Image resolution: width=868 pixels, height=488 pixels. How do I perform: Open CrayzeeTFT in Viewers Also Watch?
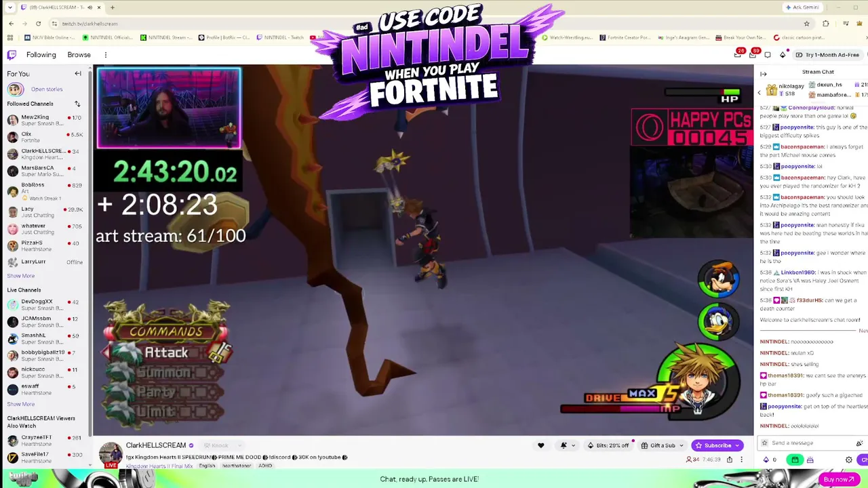pos(44,441)
